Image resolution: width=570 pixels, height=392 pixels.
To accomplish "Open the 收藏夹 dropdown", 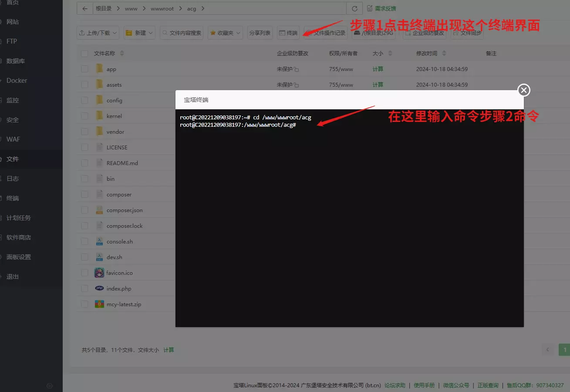I will click(225, 33).
